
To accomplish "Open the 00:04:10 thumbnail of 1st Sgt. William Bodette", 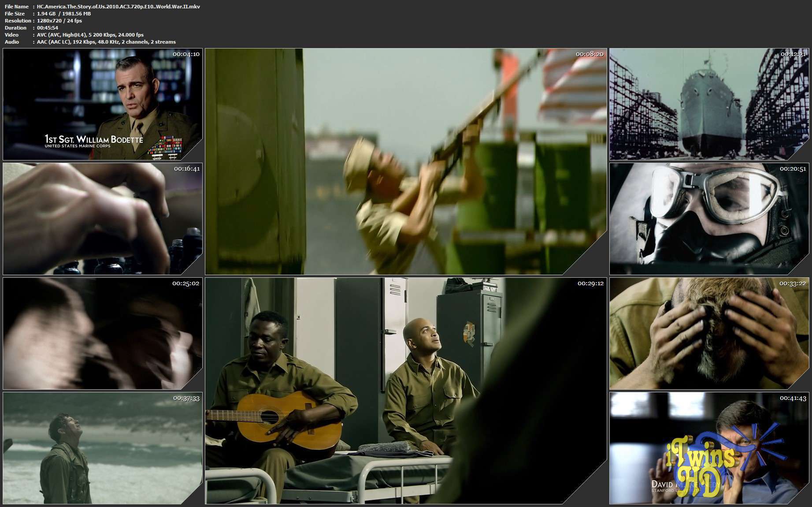I will [103, 104].
